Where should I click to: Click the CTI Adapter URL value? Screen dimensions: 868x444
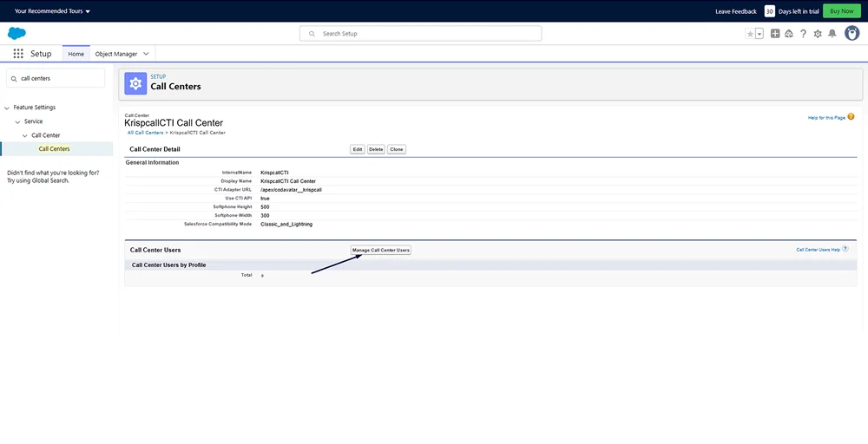pos(291,190)
